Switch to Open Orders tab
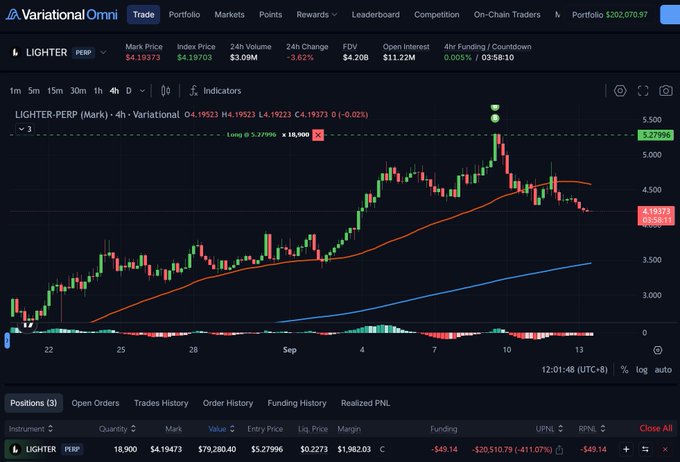Screen dimensions: 680x462 95,403
